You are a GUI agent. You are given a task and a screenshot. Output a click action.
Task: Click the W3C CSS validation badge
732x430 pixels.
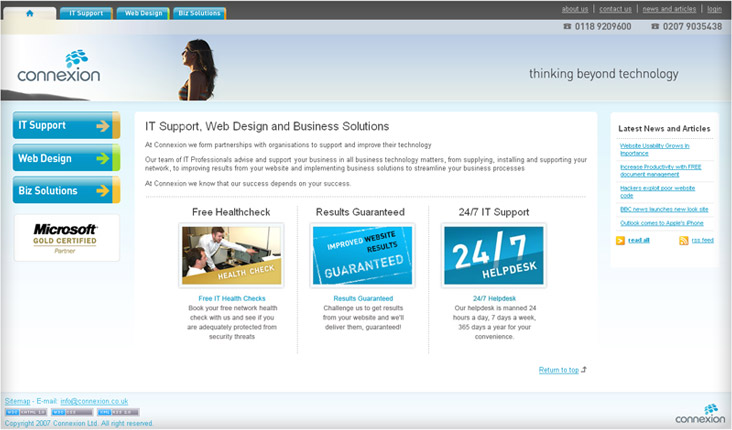[72, 412]
